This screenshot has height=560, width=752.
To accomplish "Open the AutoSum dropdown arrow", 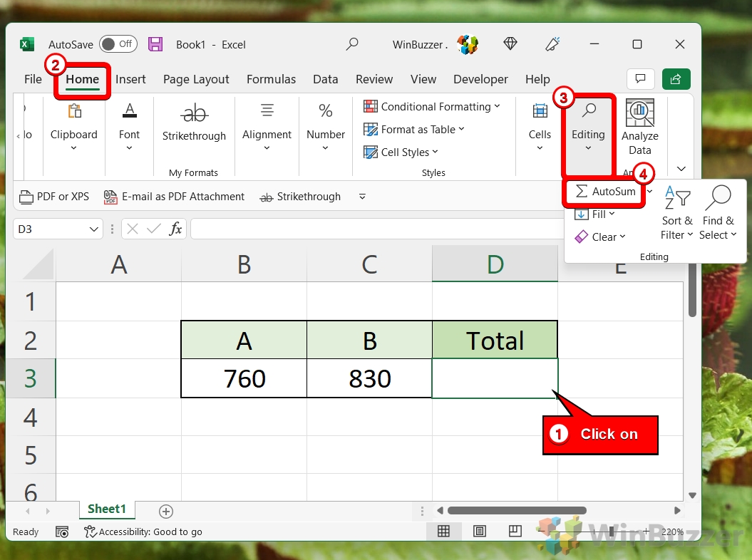I will coord(650,192).
